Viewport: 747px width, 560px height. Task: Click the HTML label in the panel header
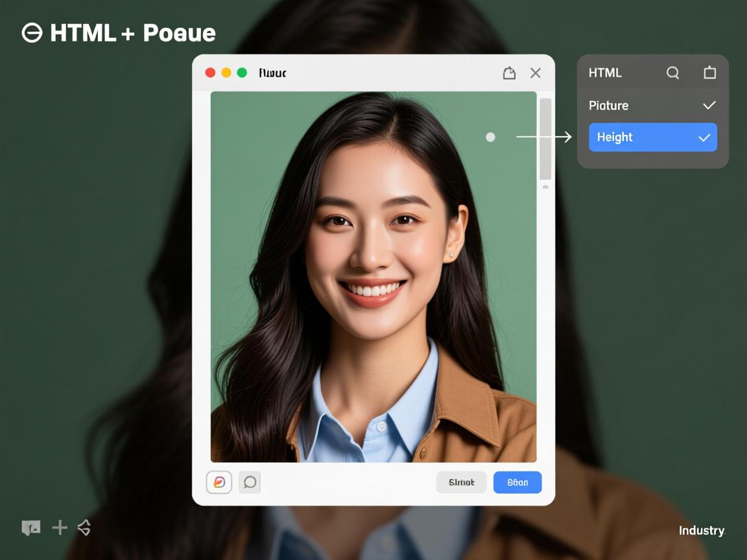pyautogui.click(x=605, y=73)
